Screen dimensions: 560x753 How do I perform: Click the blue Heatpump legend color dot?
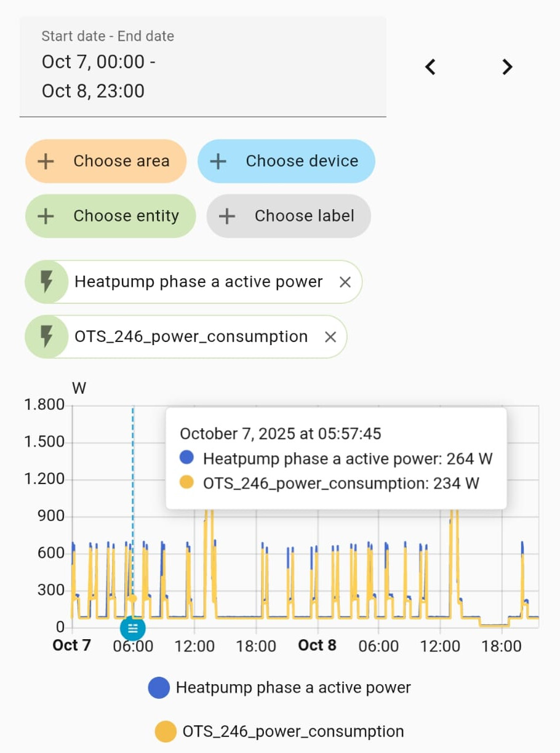[x=159, y=687]
